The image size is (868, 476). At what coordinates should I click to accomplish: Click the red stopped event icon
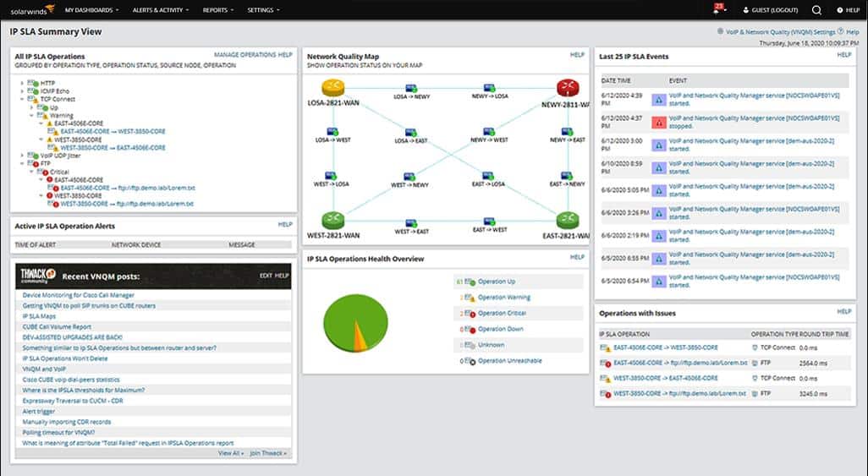coord(659,123)
